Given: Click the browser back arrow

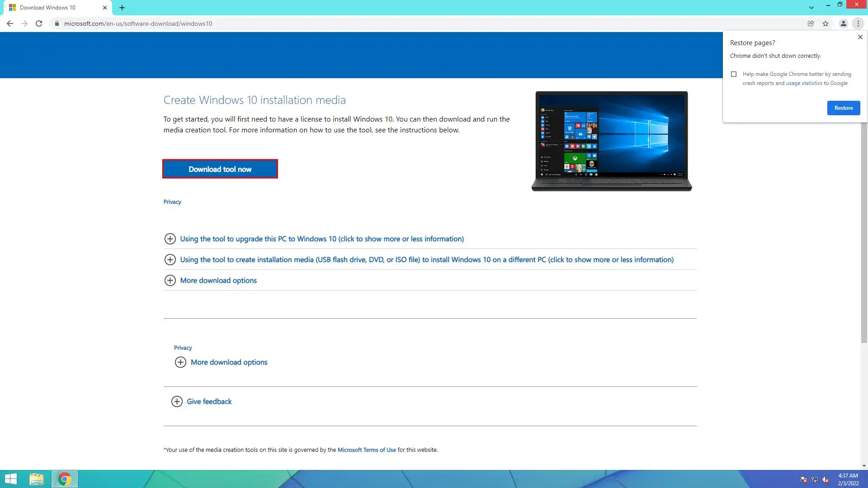Looking at the screenshot, I should point(9,23).
